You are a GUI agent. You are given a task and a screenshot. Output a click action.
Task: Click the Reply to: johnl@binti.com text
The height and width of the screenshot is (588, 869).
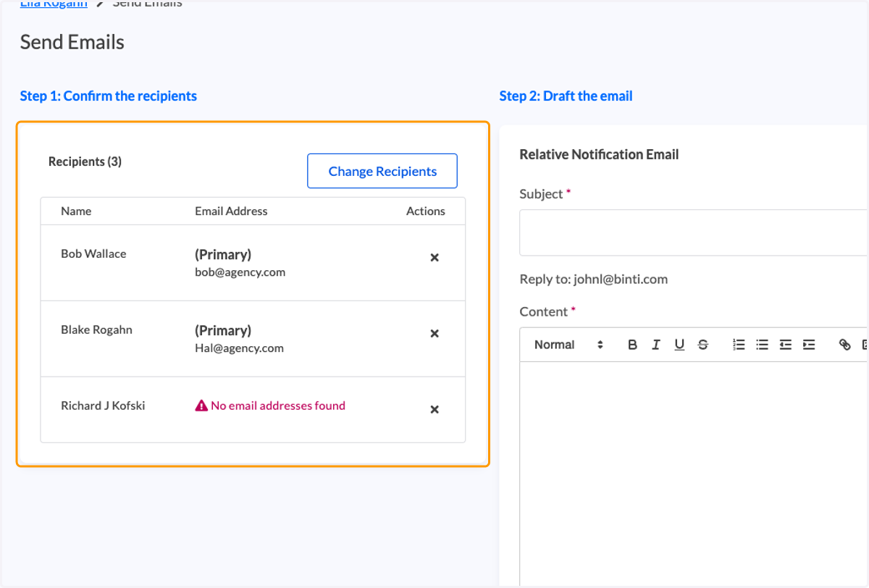(594, 280)
